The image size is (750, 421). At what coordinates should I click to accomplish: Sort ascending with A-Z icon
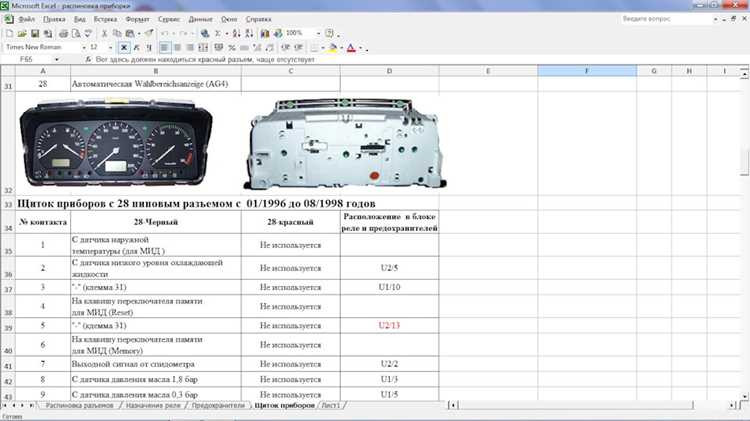236,33
